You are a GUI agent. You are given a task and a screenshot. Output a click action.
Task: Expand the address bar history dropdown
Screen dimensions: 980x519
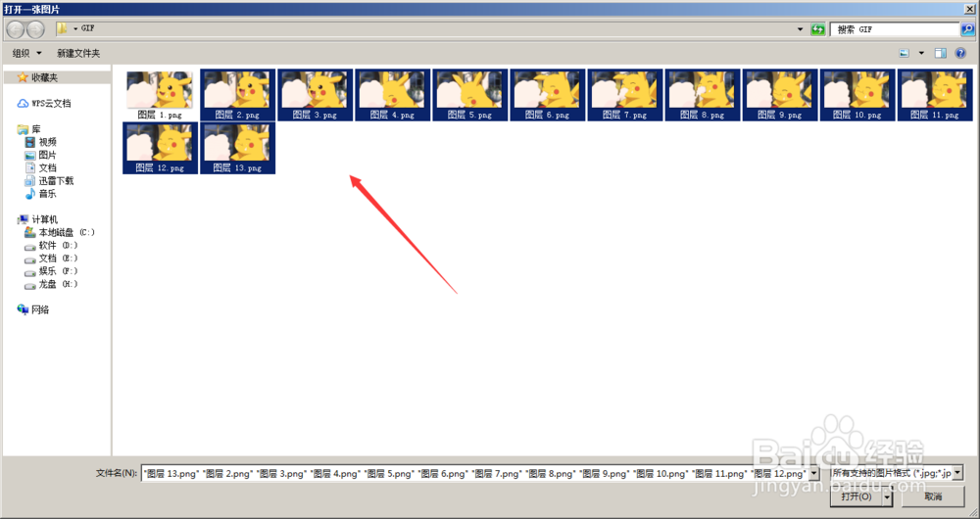click(800, 29)
